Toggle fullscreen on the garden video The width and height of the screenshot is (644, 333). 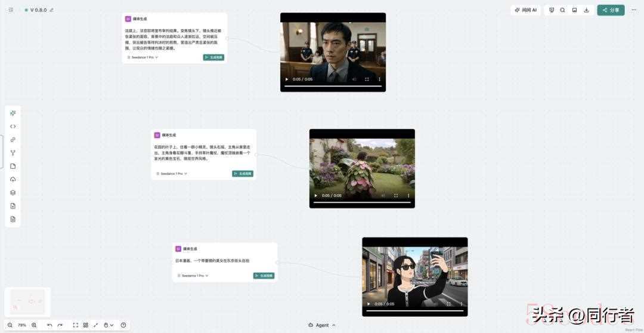point(396,196)
